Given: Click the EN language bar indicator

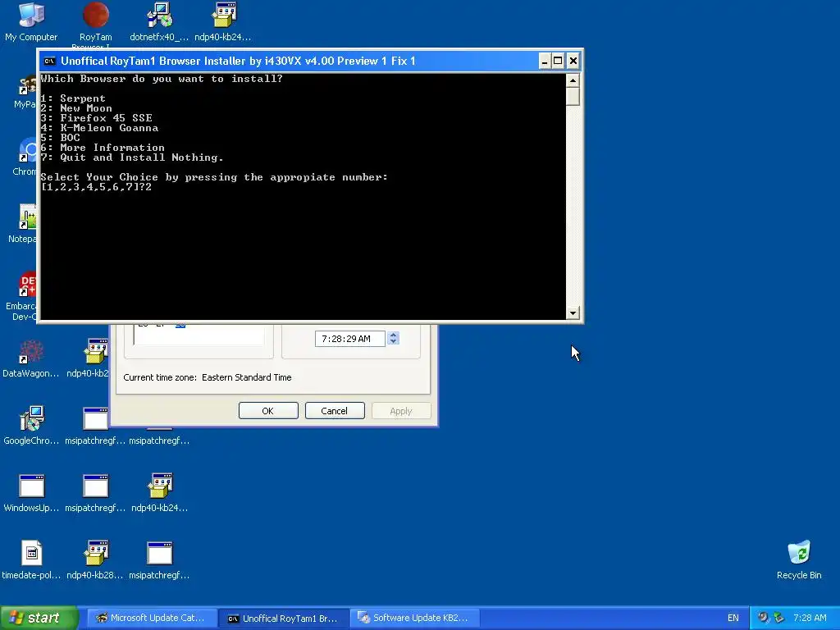Looking at the screenshot, I should [733, 618].
